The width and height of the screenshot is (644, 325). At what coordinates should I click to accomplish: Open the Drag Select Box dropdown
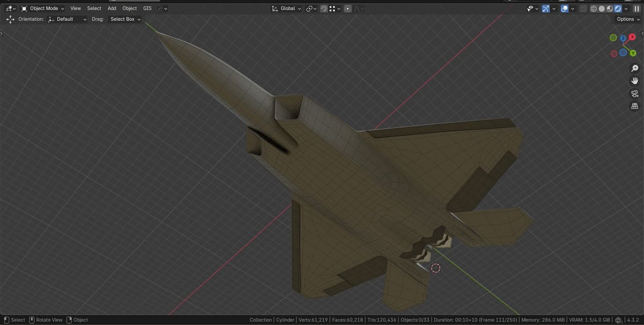tap(125, 19)
